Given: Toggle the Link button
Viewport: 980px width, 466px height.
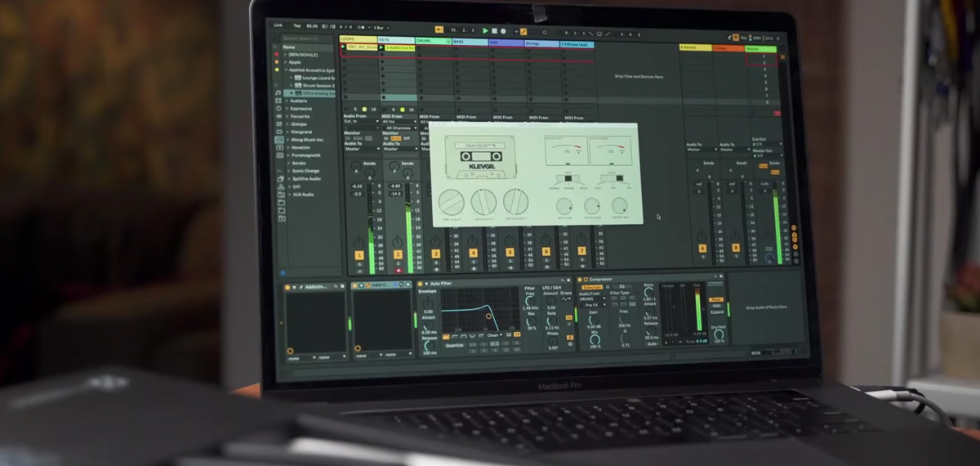Looking at the screenshot, I should (278, 26).
